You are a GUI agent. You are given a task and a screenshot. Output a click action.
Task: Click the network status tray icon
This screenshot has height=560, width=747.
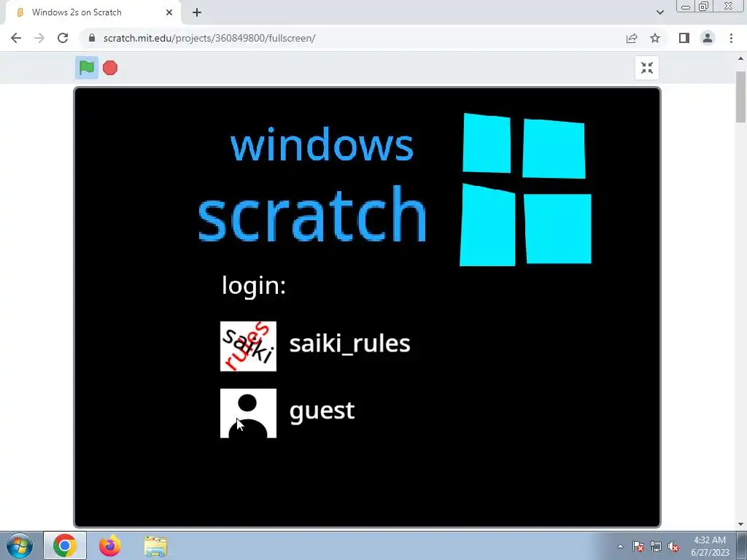(656, 546)
